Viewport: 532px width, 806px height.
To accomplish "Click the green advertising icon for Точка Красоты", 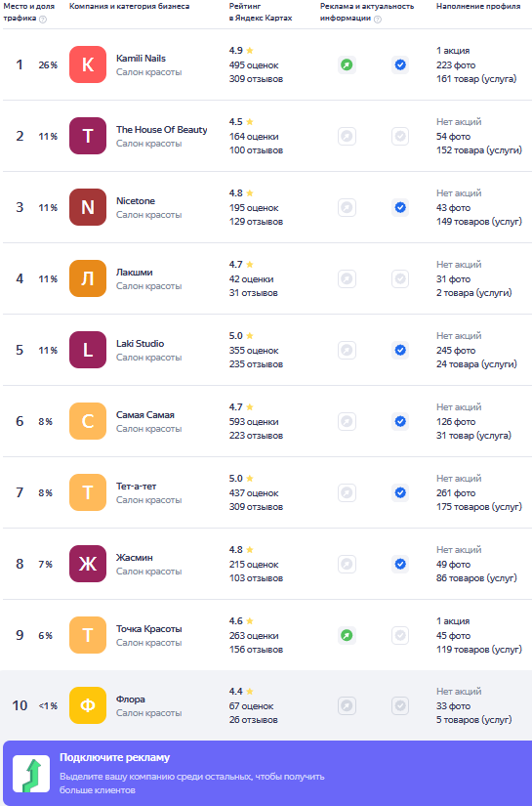I will (348, 635).
